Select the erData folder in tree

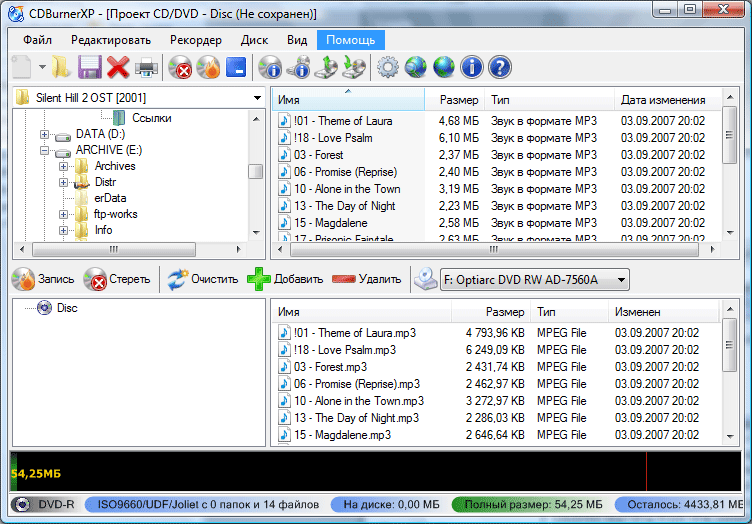point(110,198)
